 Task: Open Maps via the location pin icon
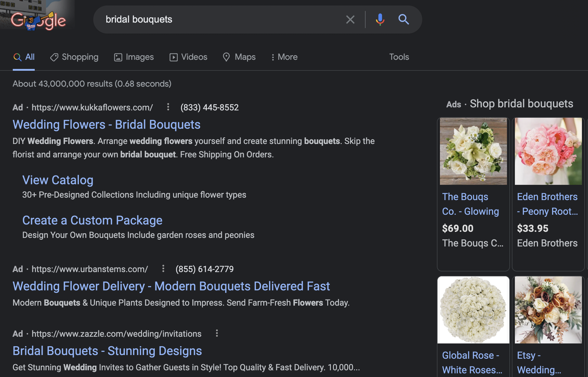[x=226, y=57]
